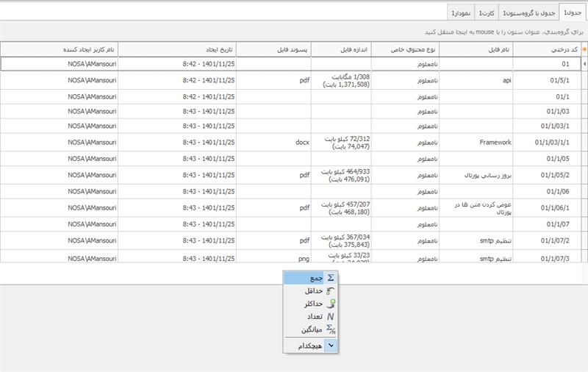Click the Average (میانگین) icon
The image size is (588, 372).
point(331,330)
